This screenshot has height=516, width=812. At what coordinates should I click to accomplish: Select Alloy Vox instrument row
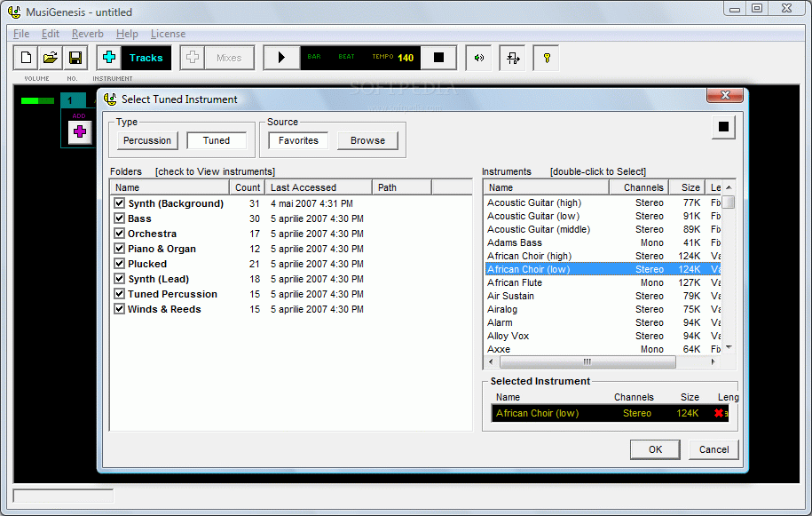(x=603, y=336)
